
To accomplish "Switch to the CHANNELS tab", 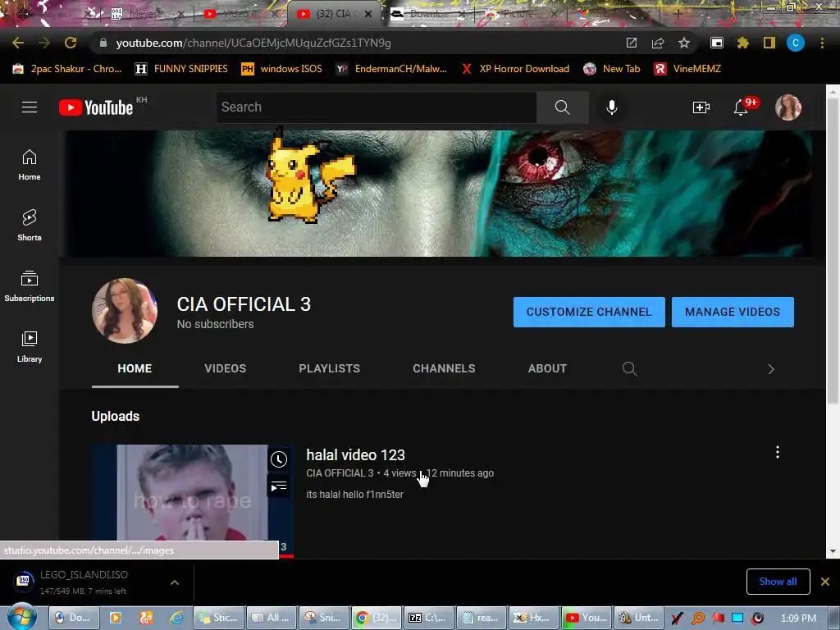I will coord(444,368).
